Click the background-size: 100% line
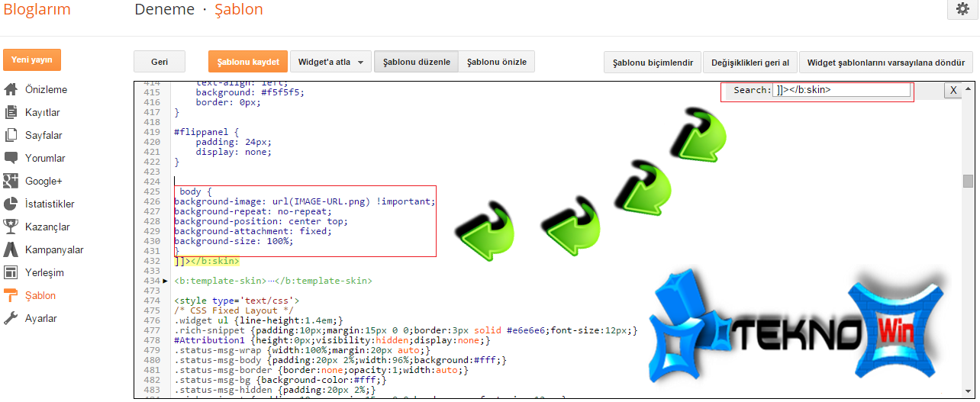 [x=234, y=241]
